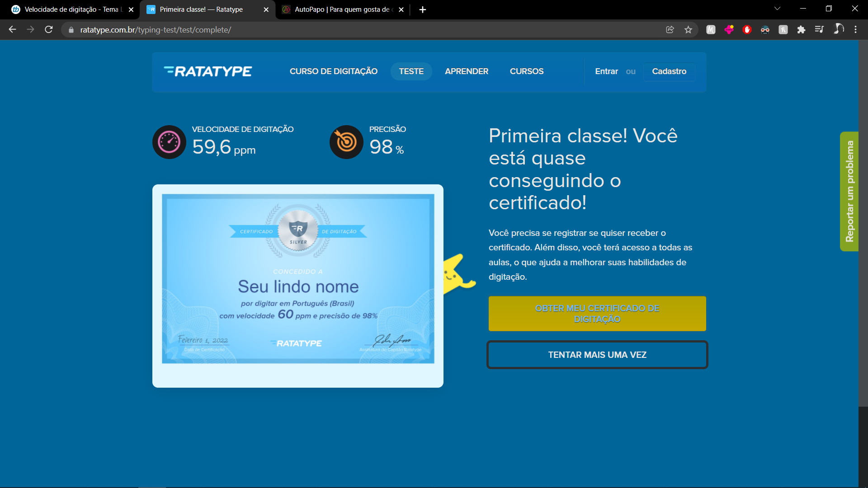Click the browser refresh icon
This screenshot has height=488, width=868.
(x=49, y=29)
